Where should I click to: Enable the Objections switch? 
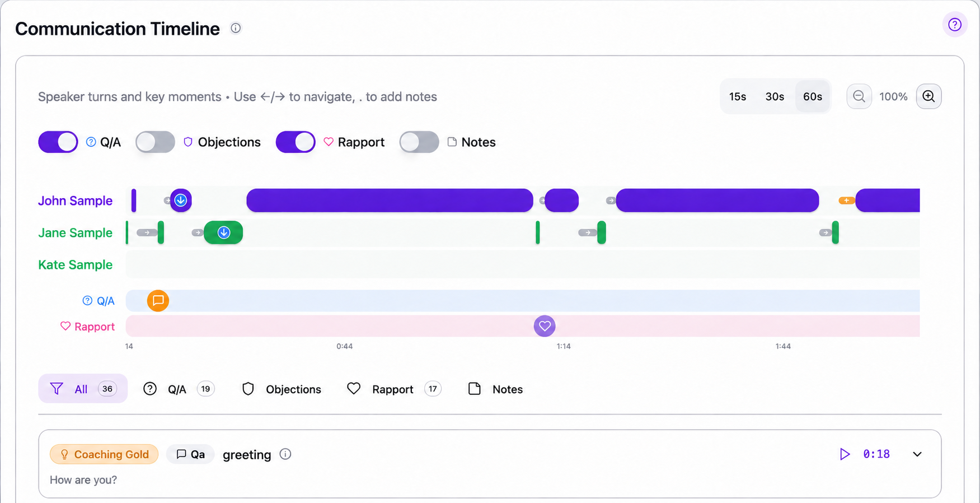pyautogui.click(x=155, y=142)
